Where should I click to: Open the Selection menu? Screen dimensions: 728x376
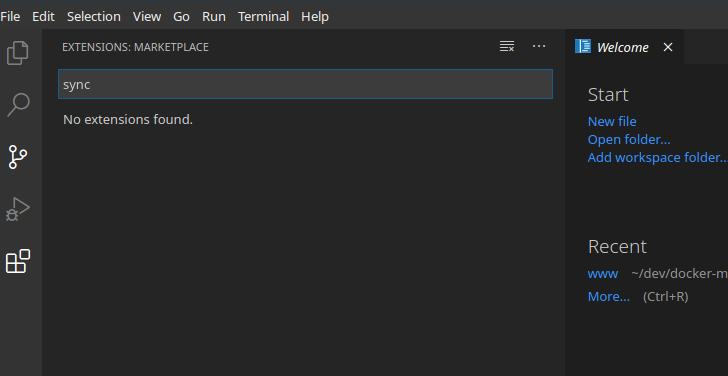94,17
